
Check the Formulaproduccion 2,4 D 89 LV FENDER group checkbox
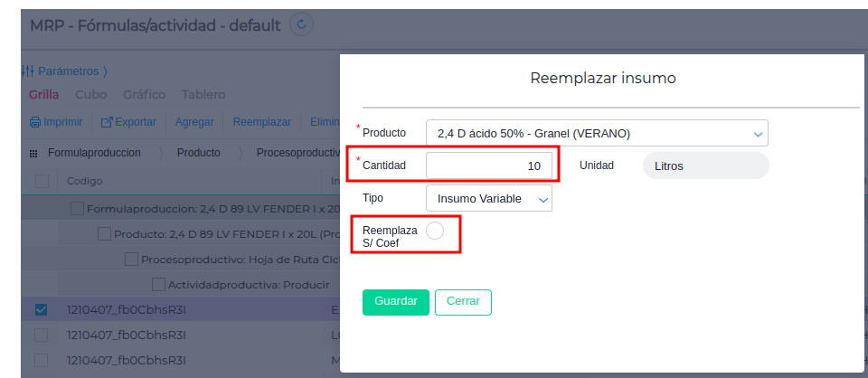pyautogui.click(x=78, y=209)
